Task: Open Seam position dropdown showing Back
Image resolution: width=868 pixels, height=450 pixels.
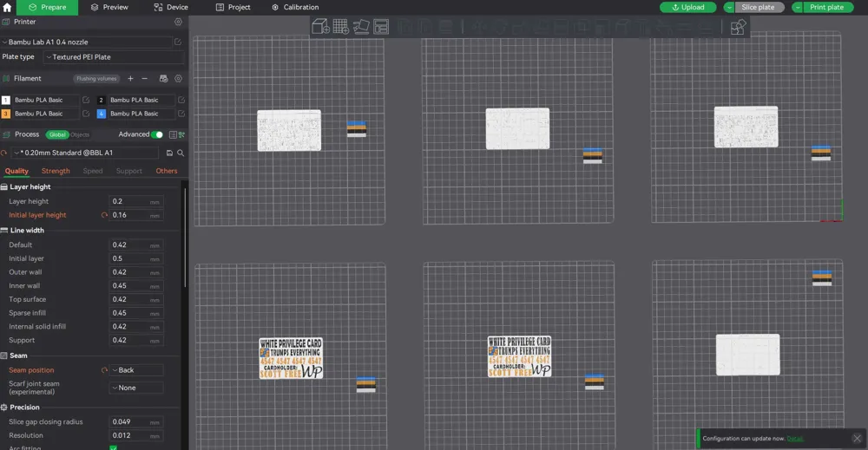Action: coord(136,370)
